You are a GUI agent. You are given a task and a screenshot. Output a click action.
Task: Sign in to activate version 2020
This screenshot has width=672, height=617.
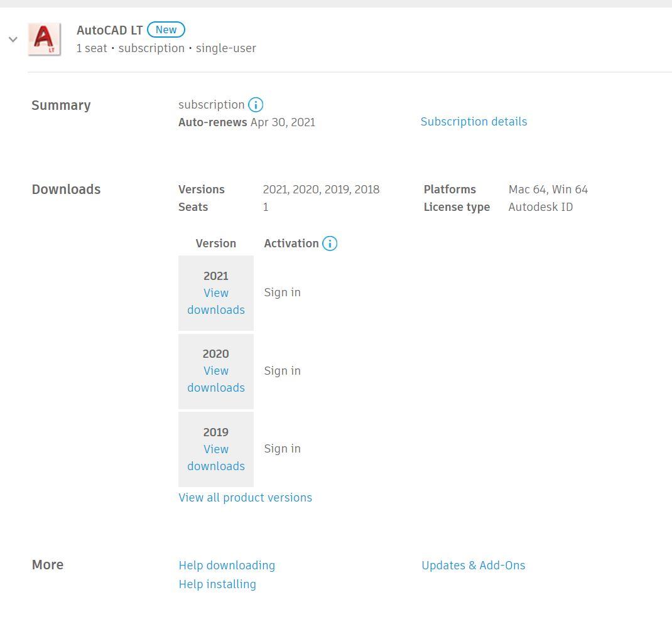[x=282, y=370]
